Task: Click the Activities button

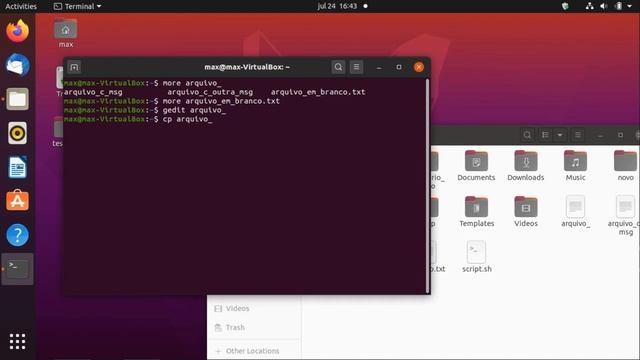Action: [x=21, y=6]
